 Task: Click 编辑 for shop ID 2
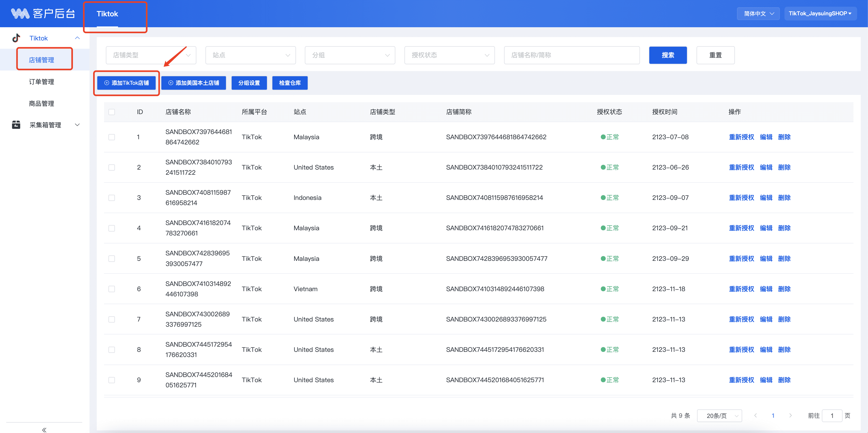[766, 167]
